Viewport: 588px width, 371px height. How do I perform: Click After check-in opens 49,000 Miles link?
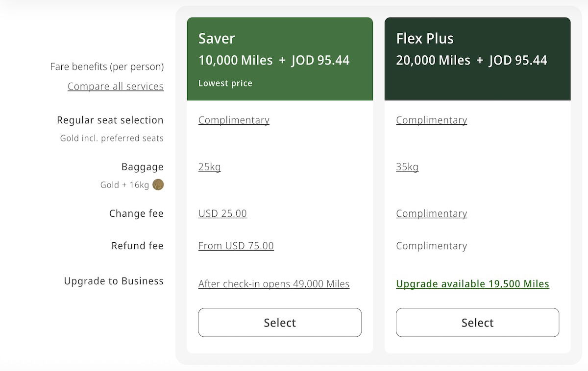click(274, 284)
